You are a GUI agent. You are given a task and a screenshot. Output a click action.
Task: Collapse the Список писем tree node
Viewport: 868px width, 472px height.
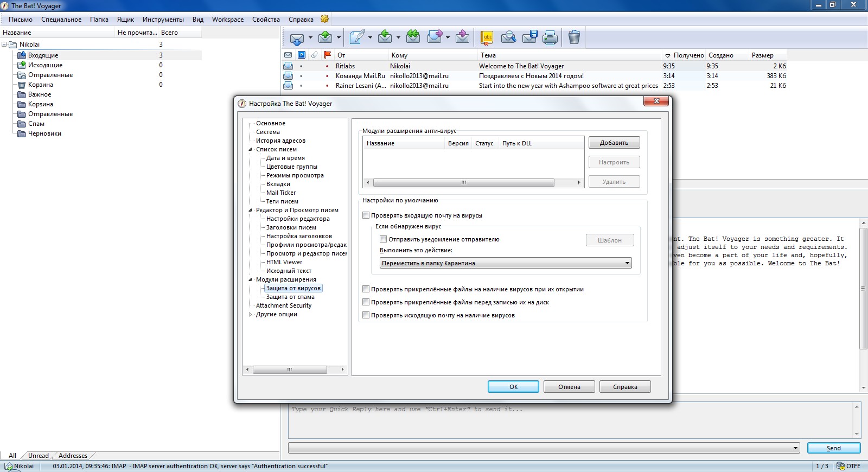(x=251, y=149)
